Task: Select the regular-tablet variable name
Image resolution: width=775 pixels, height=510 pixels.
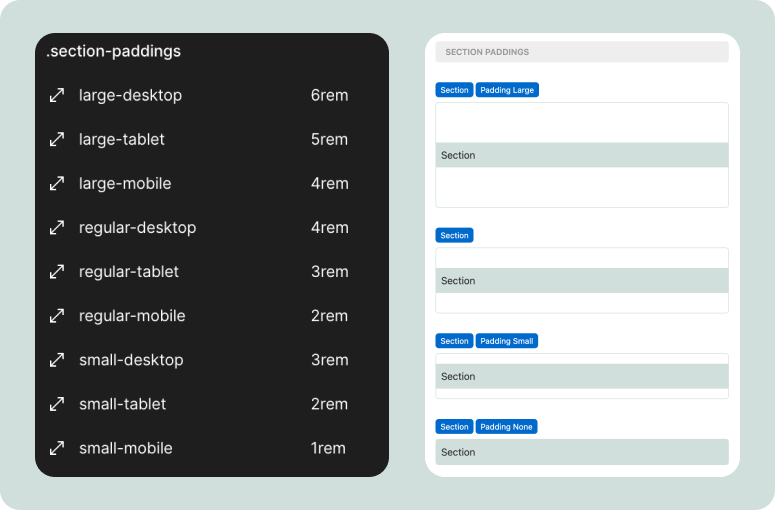Action: tap(129, 272)
